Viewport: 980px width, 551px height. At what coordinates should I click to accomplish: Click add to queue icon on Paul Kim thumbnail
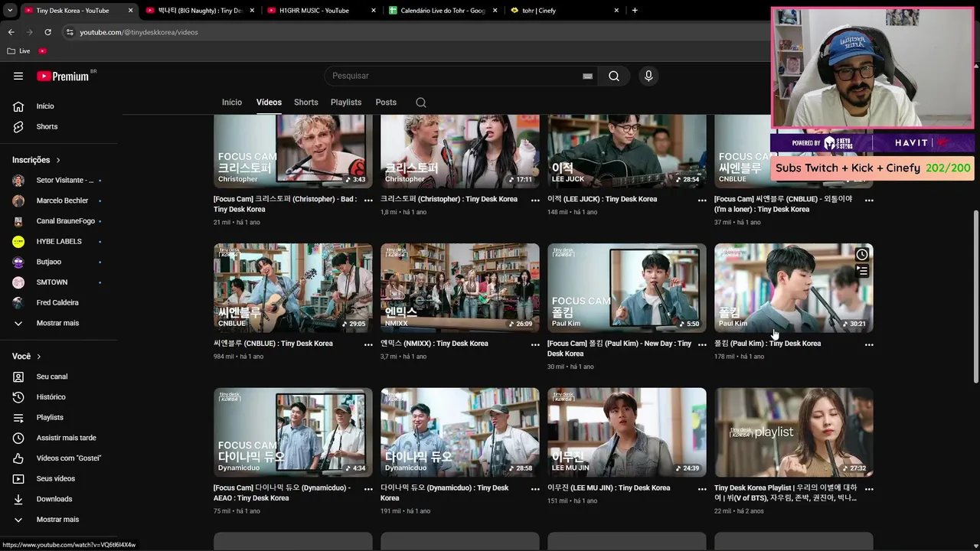[x=862, y=271]
